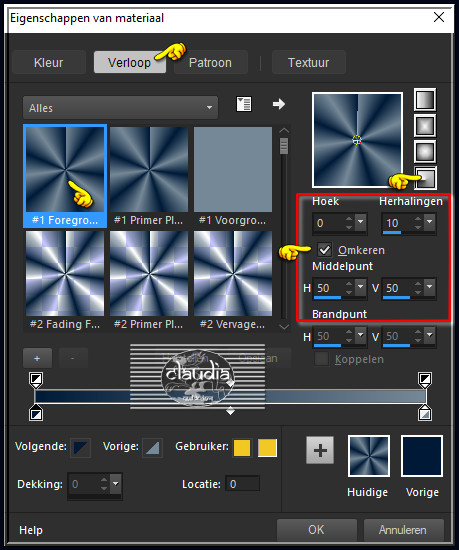The height and width of the screenshot is (550, 459).
Task: Confirm with the OK button
Action: pyautogui.click(x=316, y=530)
